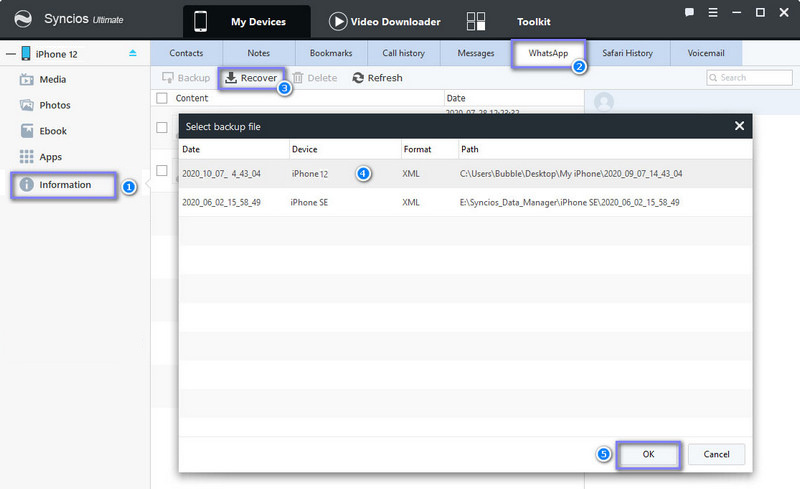
Task: Refresh the WhatsApp list
Action: point(378,78)
